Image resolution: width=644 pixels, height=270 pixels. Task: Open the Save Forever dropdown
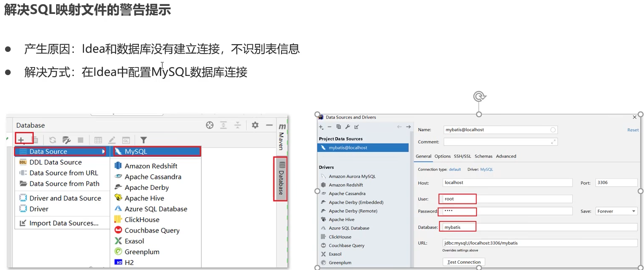click(x=616, y=211)
